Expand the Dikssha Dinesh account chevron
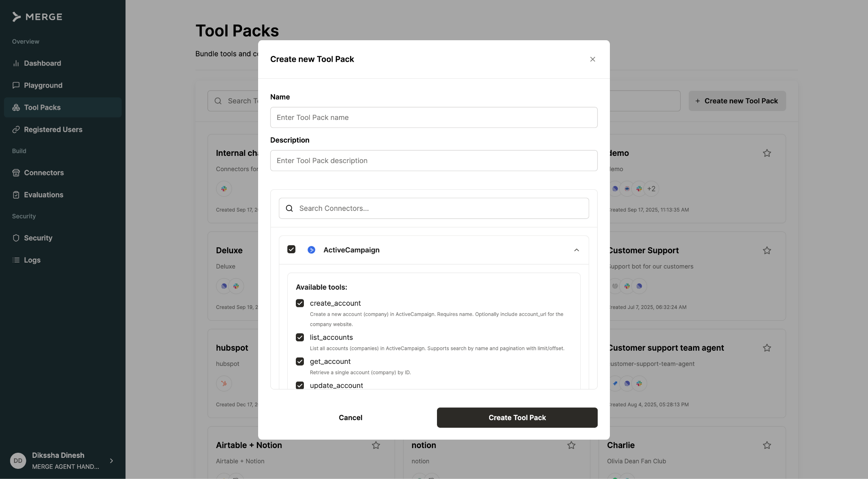This screenshot has width=868, height=479. point(111,460)
